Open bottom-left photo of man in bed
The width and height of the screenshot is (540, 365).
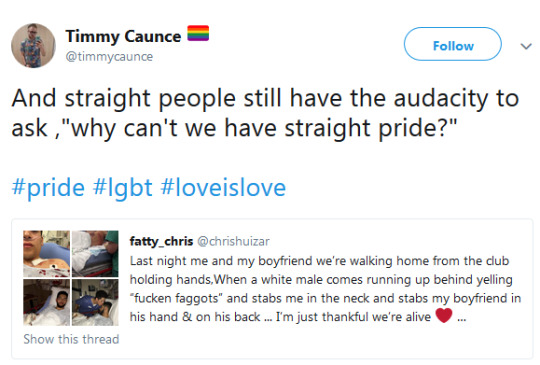coord(46,302)
